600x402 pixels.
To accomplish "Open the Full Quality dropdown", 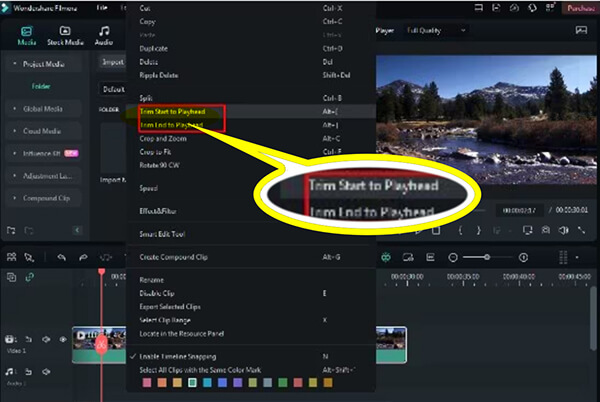I will 439,31.
